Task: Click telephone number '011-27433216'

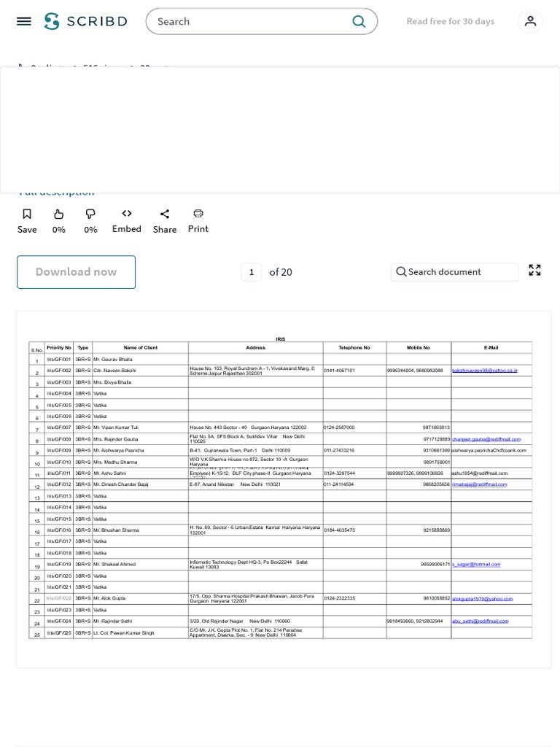Action: [340, 450]
